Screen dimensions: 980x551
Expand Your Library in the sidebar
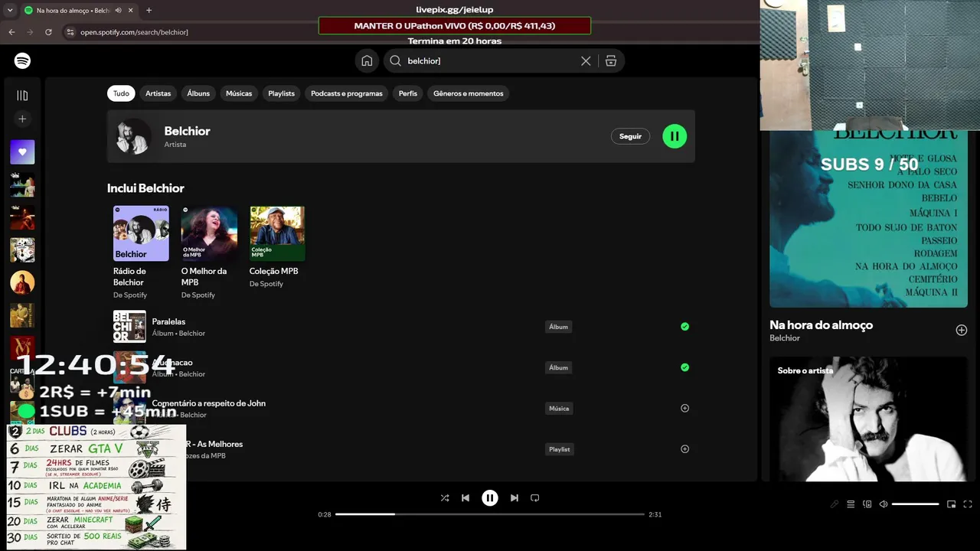tap(22, 96)
